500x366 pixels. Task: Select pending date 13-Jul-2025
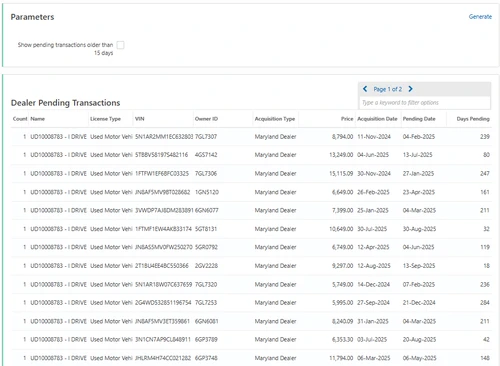point(417,155)
